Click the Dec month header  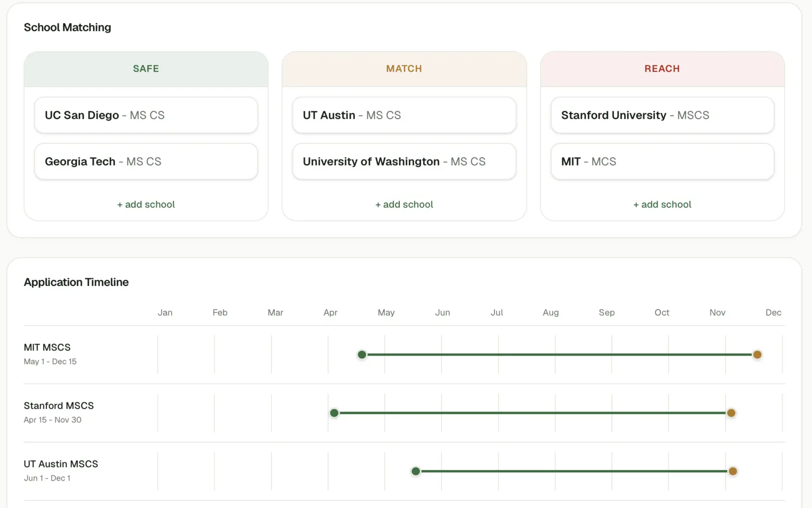(x=773, y=312)
